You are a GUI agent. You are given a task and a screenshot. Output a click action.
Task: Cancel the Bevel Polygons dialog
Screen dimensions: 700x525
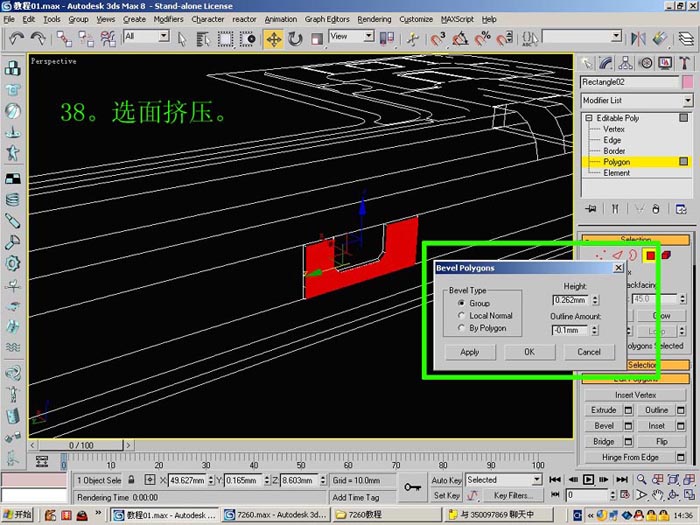(x=589, y=352)
